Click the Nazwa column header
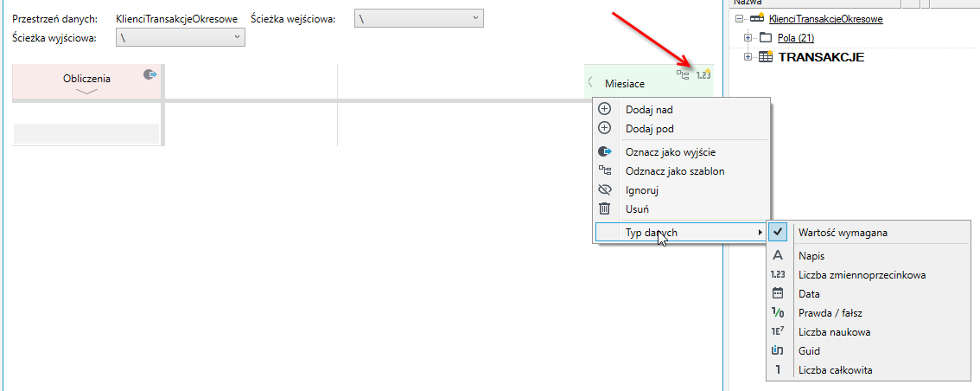Image resolution: width=980 pixels, height=391 pixels. coord(816,3)
